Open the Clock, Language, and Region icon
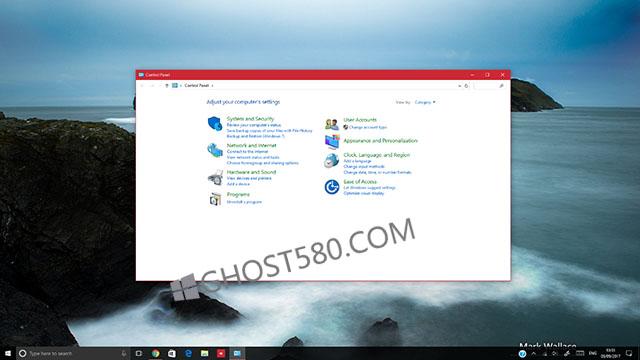640x360 pixels. pos(331,160)
